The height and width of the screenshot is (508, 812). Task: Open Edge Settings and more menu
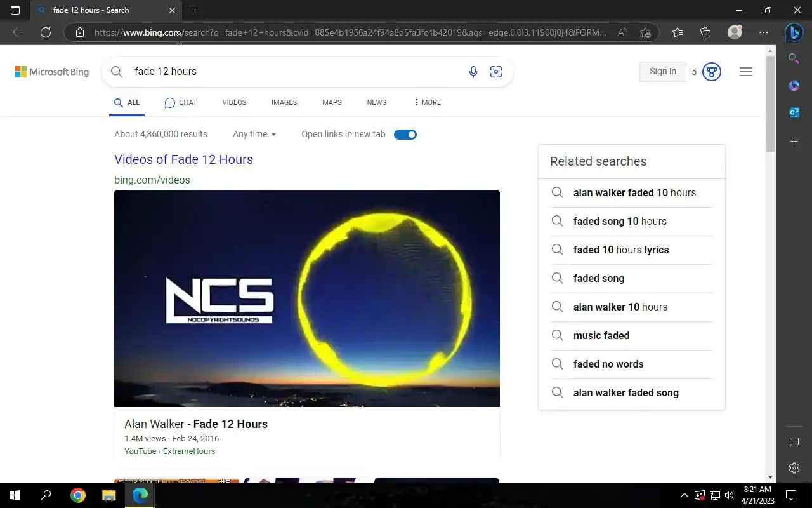(x=764, y=32)
